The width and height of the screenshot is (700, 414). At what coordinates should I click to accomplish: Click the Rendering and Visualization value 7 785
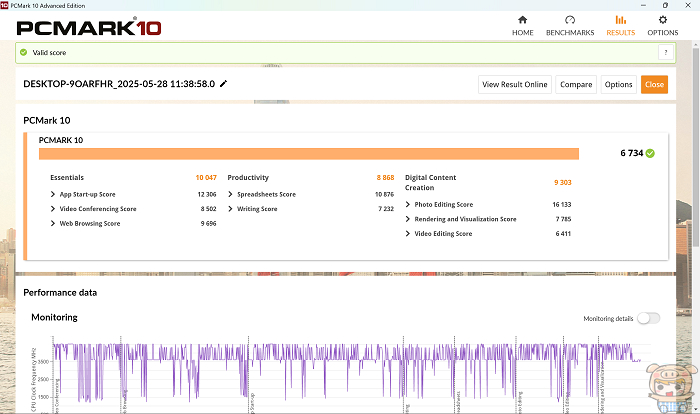point(563,219)
